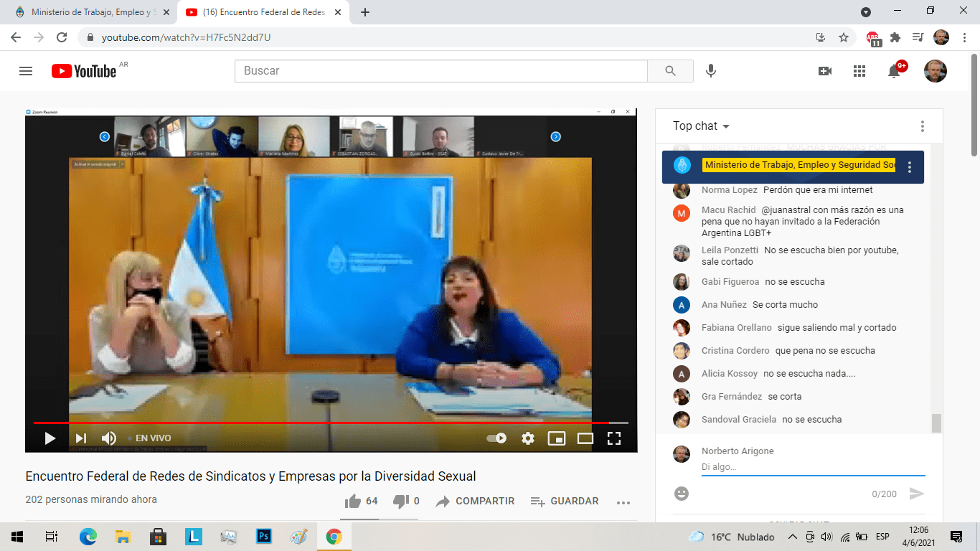Screen dimensions: 980x551
Task: Open the YouTube apps grid
Action: [x=859, y=71]
